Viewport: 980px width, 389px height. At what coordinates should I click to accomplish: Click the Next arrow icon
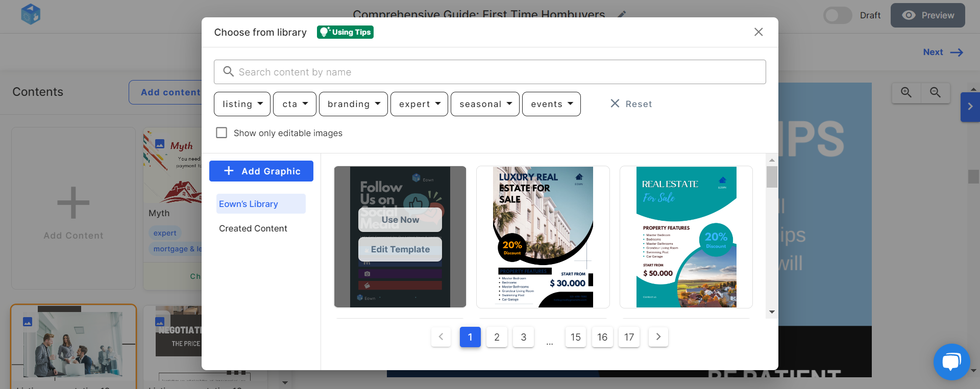[x=957, y=53]
